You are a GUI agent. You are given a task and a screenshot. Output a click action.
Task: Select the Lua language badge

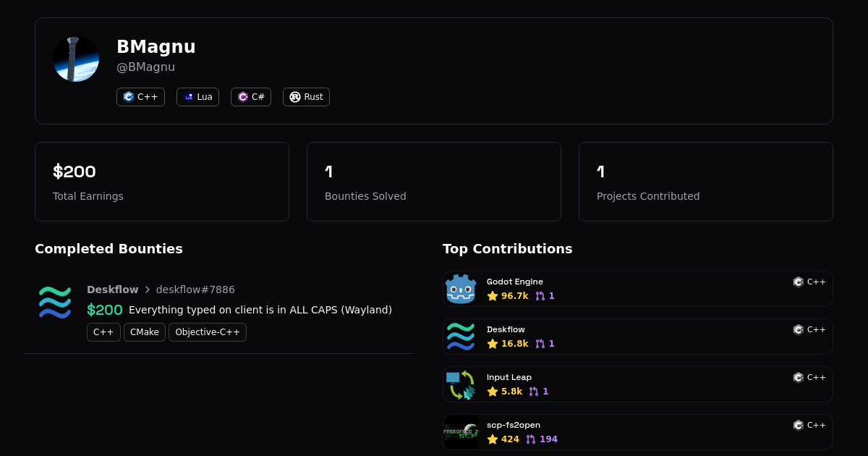point(197,97)
